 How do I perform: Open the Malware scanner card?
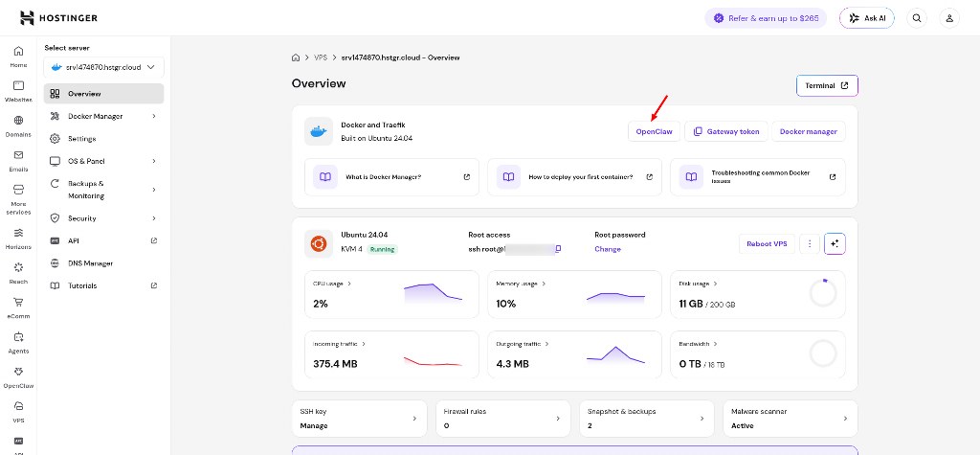pyautogui.click(x=791, y=418)
